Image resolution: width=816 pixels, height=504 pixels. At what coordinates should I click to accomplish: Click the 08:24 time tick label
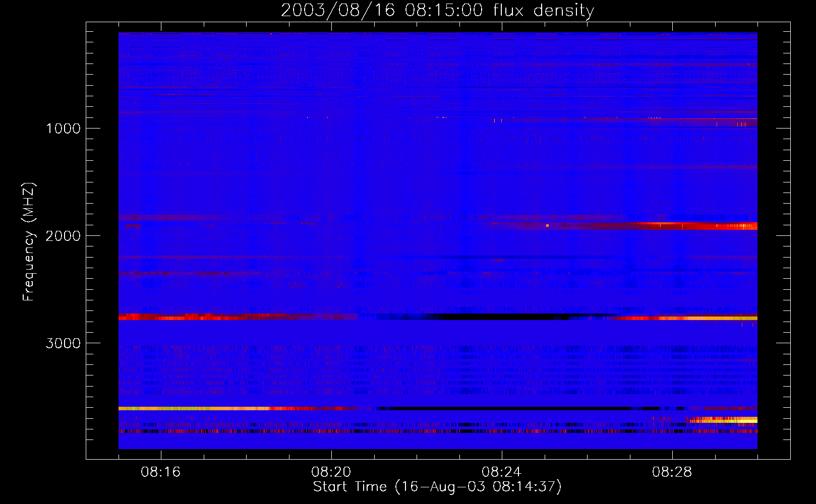[x=502, y=472]
